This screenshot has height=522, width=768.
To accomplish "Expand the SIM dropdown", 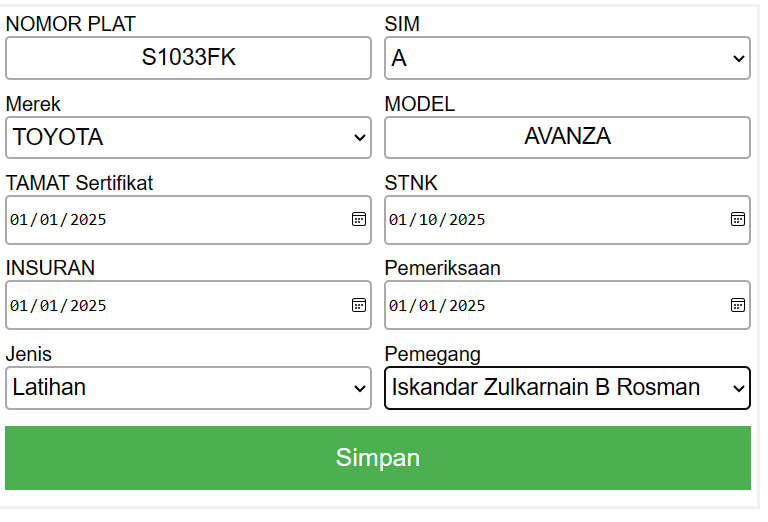I will pyautogui.click(x=567, y=58).
